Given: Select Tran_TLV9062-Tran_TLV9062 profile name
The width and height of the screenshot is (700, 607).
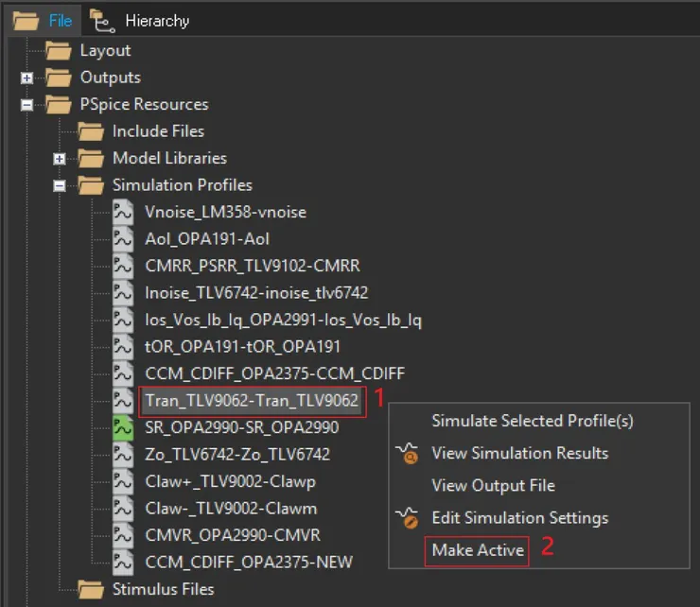Looking at the screenshot, I should [252, 401].
